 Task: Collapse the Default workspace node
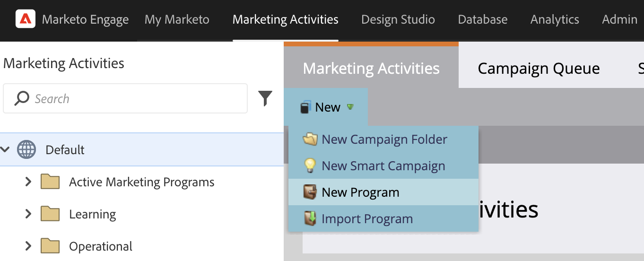(5, 149)
